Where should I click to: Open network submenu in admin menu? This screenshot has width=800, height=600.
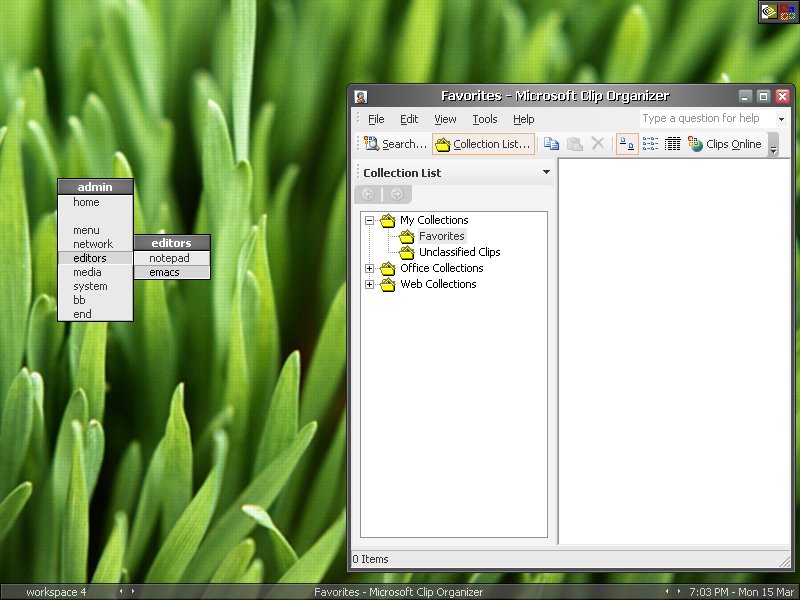pos(95,244)
